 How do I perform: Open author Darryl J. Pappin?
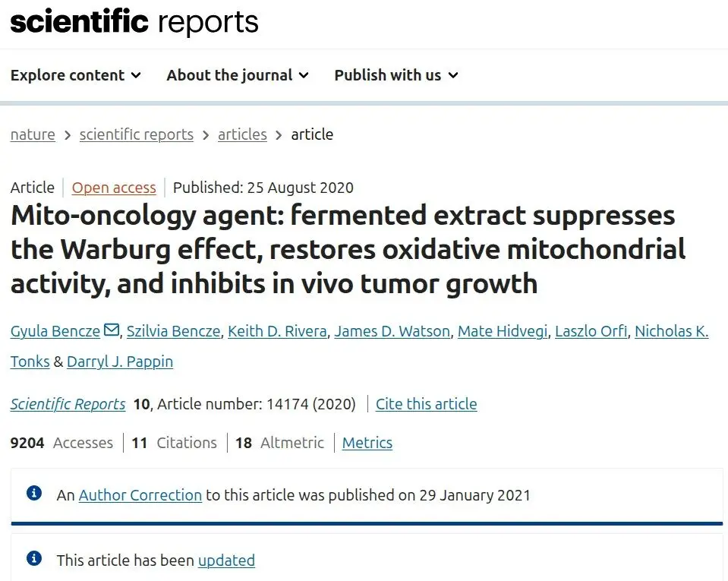(120, 362)
